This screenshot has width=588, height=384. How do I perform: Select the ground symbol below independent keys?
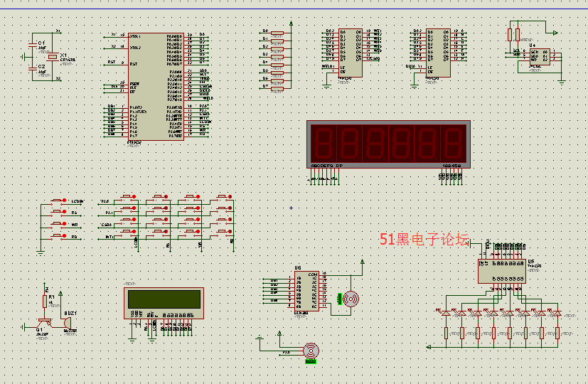[x=41, y=252]
